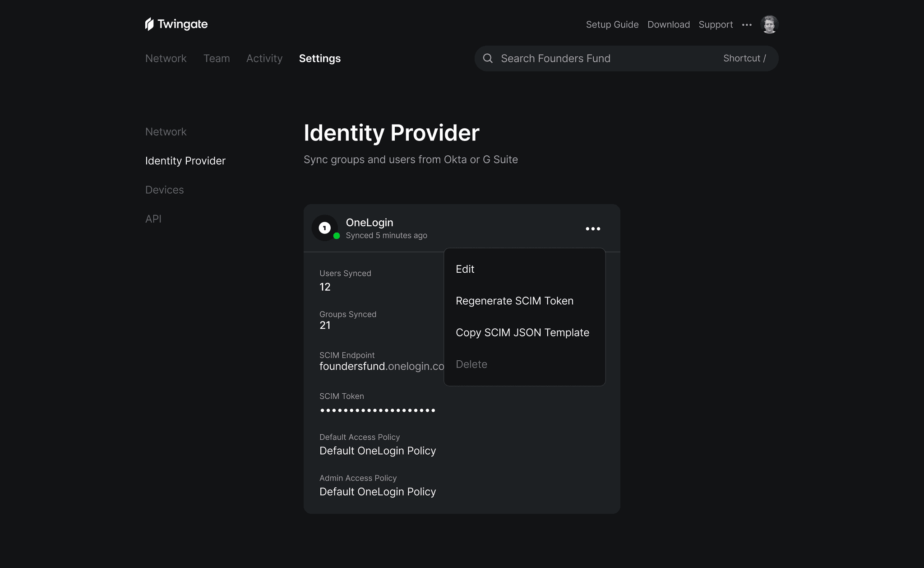Image resolution: width=924 pixels, height=568 pixels.
Task: Go to the Activity tab
Action: pyautogui.click(x=264, y=58)
